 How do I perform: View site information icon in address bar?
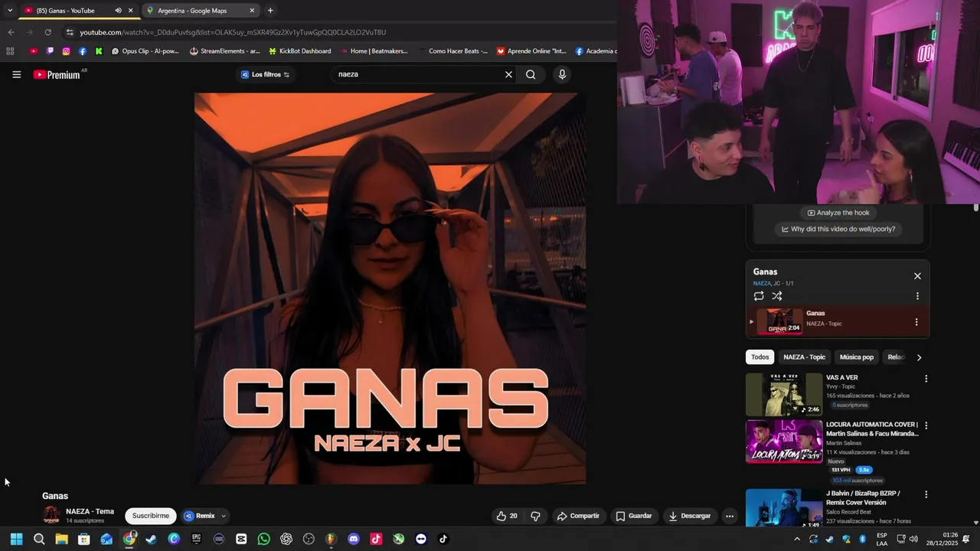(70, 32)
